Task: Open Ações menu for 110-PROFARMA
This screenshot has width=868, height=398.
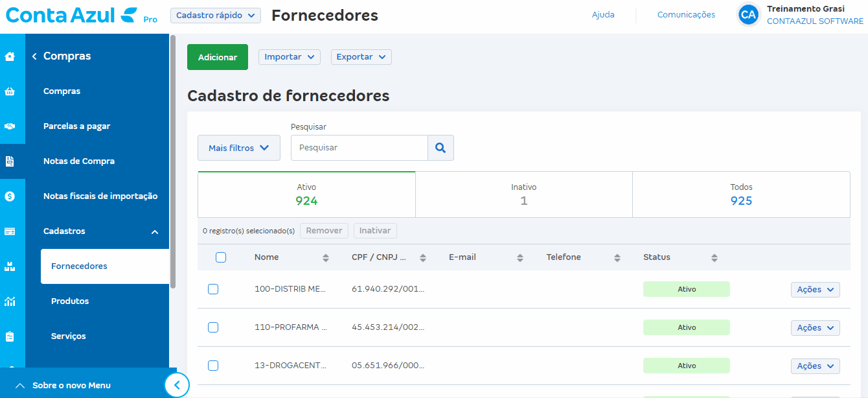Action: click(x=816, y=328)
